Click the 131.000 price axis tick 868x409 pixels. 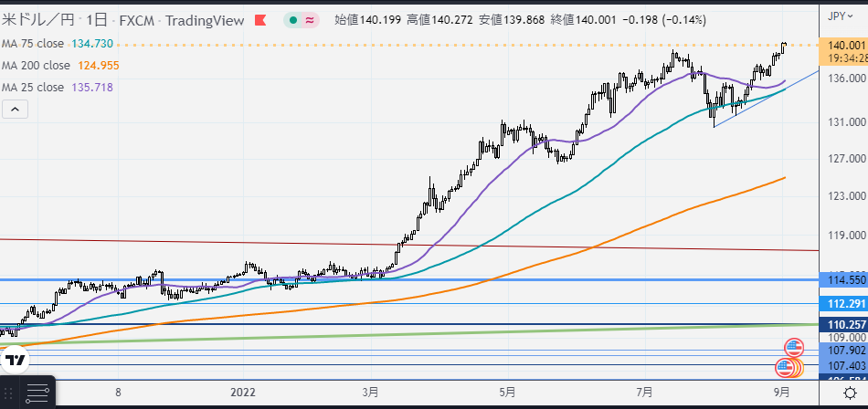pyautogui.click(x=847, y=121)
